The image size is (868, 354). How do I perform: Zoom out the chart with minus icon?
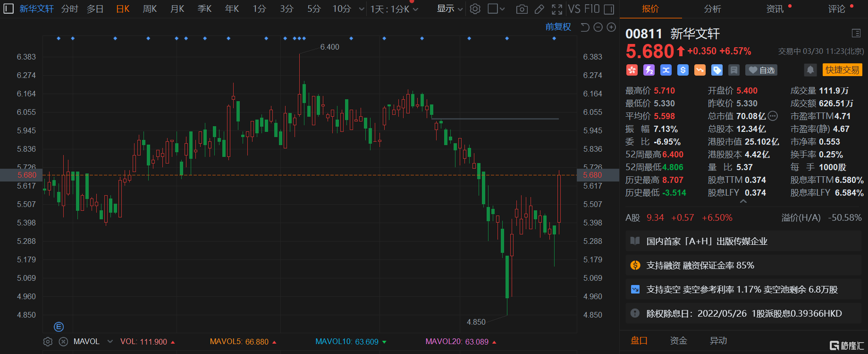pos(598,27)
